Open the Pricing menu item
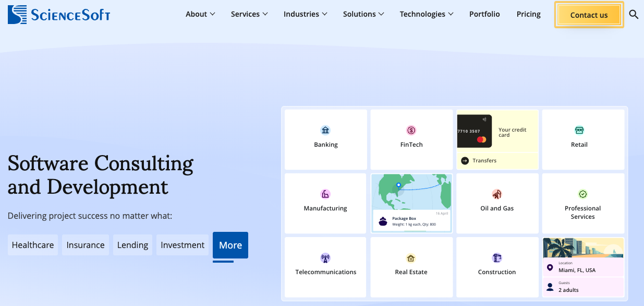 pos(528,14)
